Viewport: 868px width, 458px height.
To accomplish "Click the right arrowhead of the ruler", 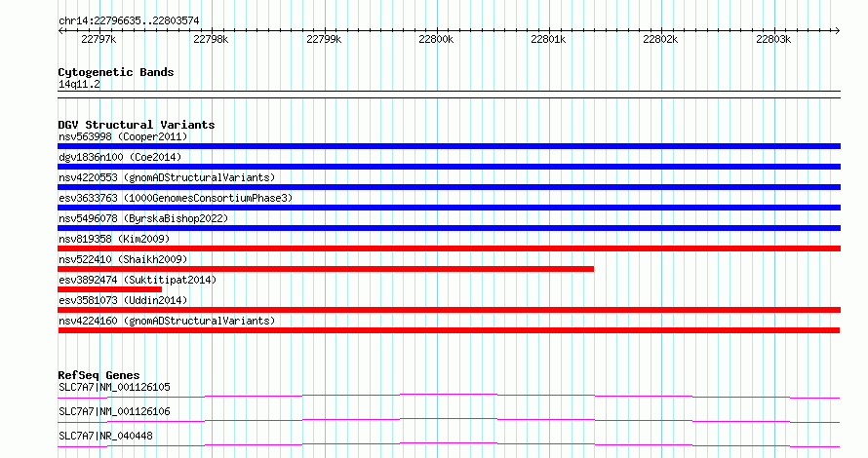I will pyautogui.click(x=838, y=31).
